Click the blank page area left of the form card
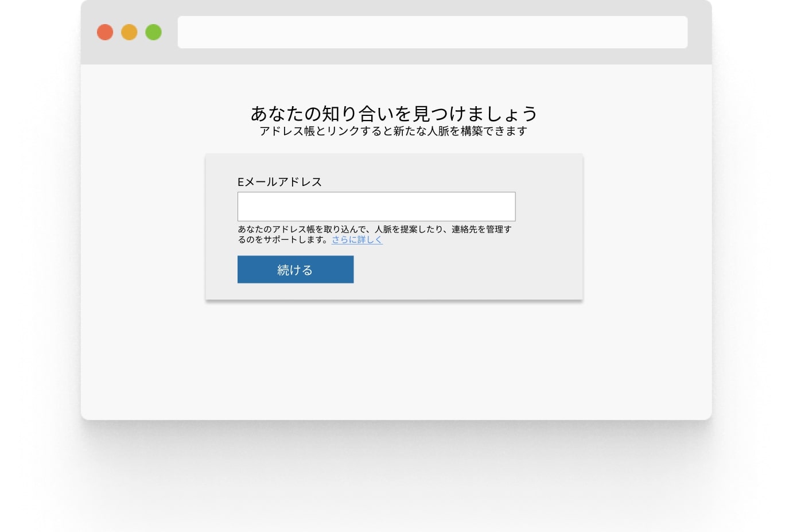 (143, 230)
